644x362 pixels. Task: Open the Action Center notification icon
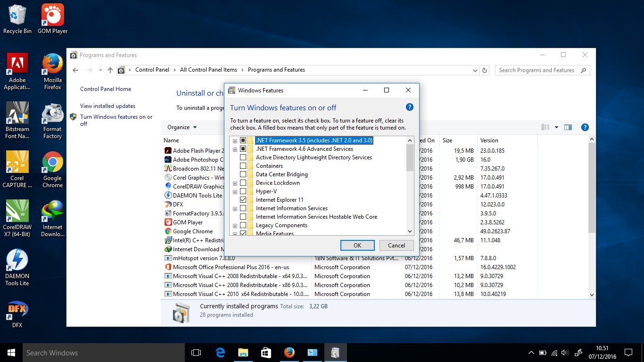coord(628,353)
